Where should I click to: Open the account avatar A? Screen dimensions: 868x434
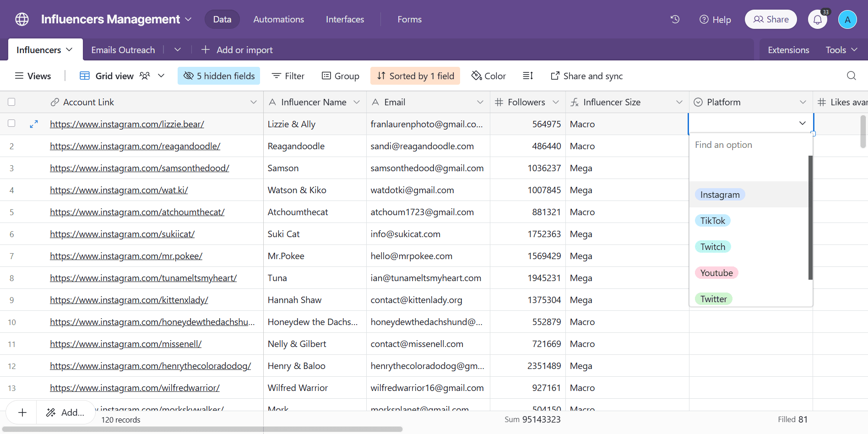click(x=847, y=20)
